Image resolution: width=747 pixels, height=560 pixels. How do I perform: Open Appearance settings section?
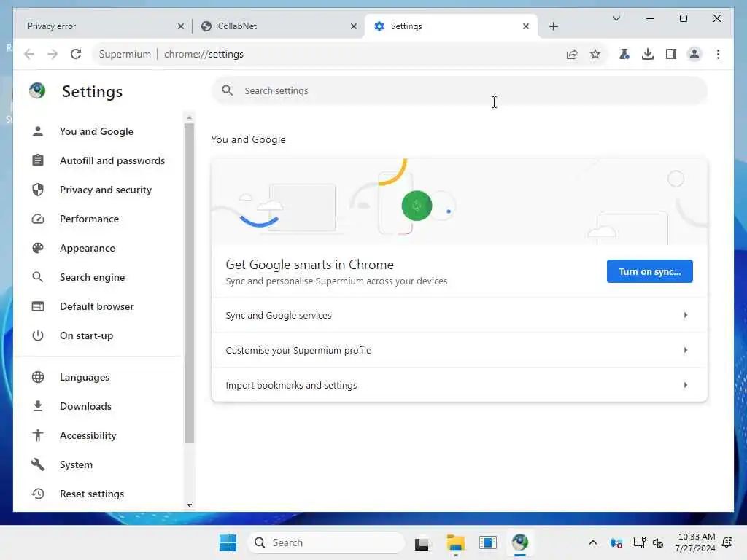pos(88,248)
